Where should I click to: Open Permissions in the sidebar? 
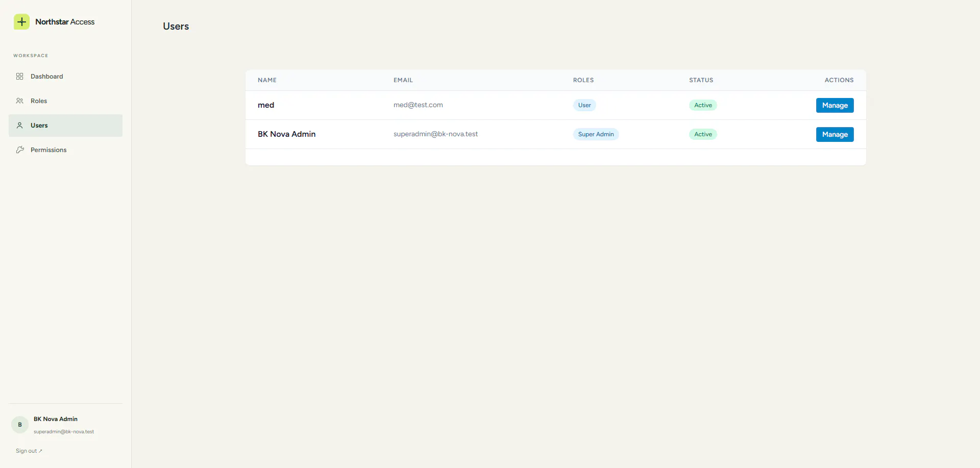[x=65, y=150]
